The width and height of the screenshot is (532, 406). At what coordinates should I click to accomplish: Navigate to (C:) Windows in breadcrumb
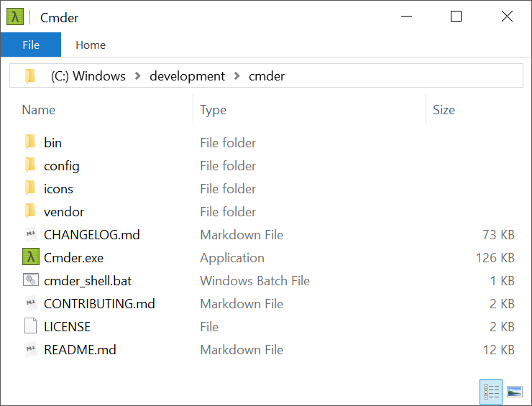click(x=88, y=76)
